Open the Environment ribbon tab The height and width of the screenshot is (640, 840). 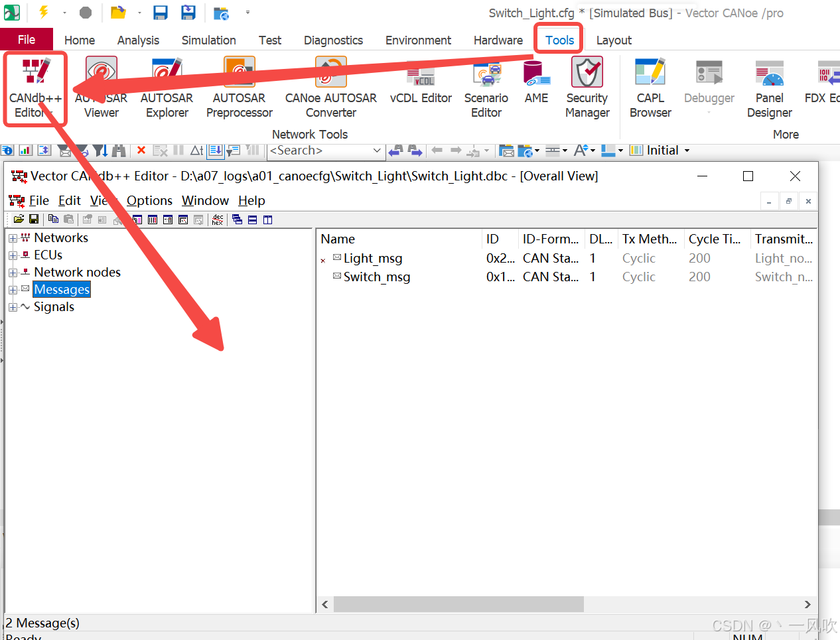tap(418, 40)
